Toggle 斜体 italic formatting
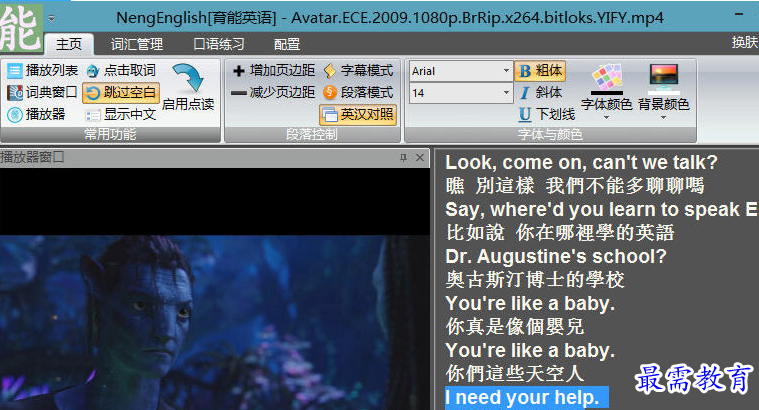Viewport: 759px width, 410px height. tap(540, 92)
